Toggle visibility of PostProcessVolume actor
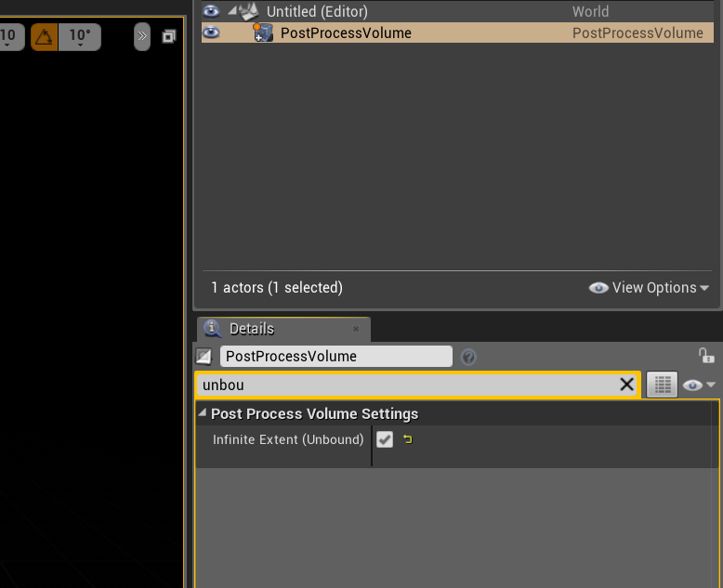The width and height of the screenshot is (723, 588). [211, 33]
